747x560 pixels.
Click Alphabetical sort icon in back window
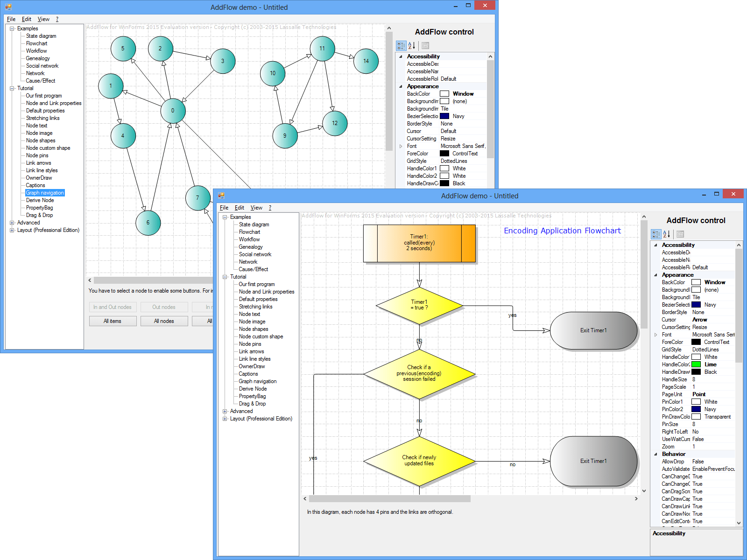(412, 45)
